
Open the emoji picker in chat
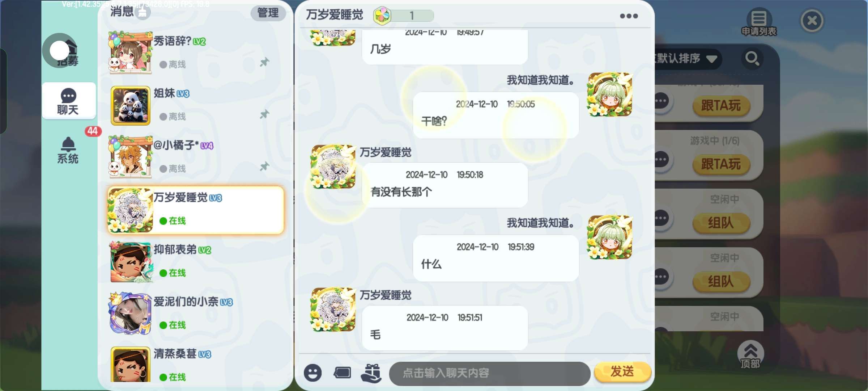coord(313,373)
